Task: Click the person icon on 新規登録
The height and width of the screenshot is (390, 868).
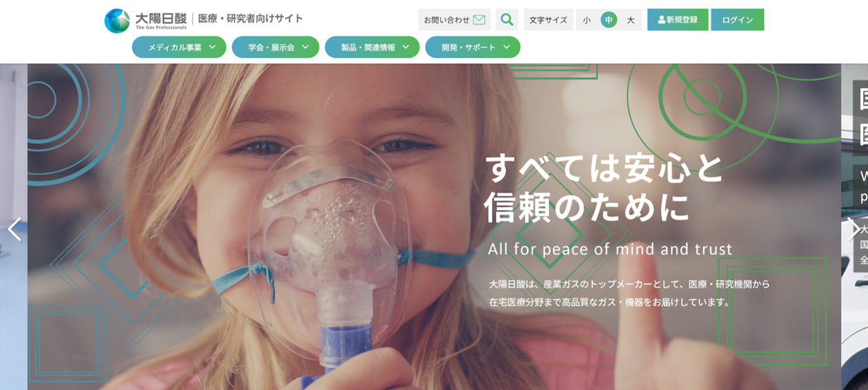Action: point(661,20)
